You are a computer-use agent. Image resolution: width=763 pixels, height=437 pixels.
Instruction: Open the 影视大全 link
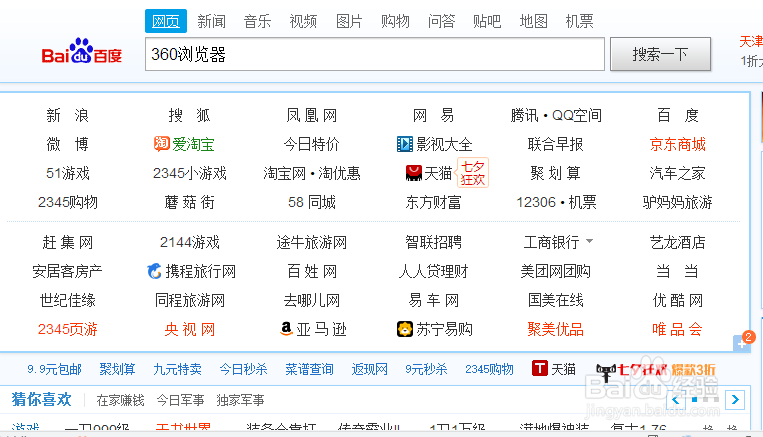(435, 144)
